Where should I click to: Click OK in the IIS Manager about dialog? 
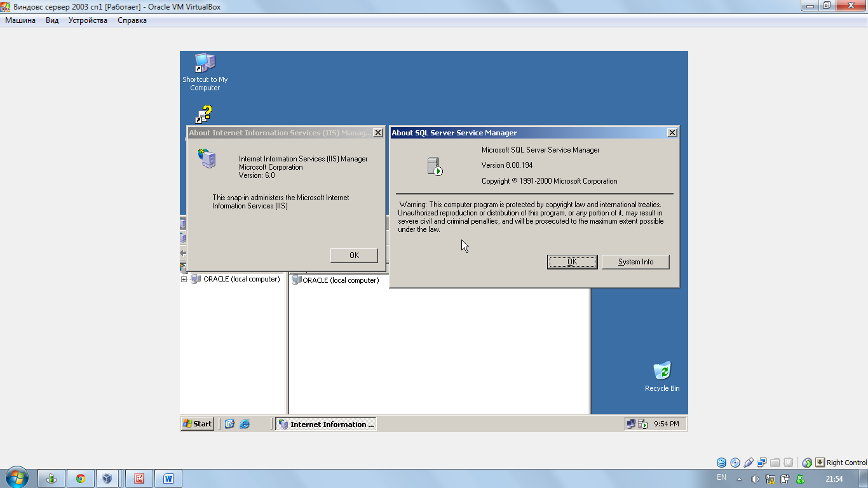[x=354, y=255]
